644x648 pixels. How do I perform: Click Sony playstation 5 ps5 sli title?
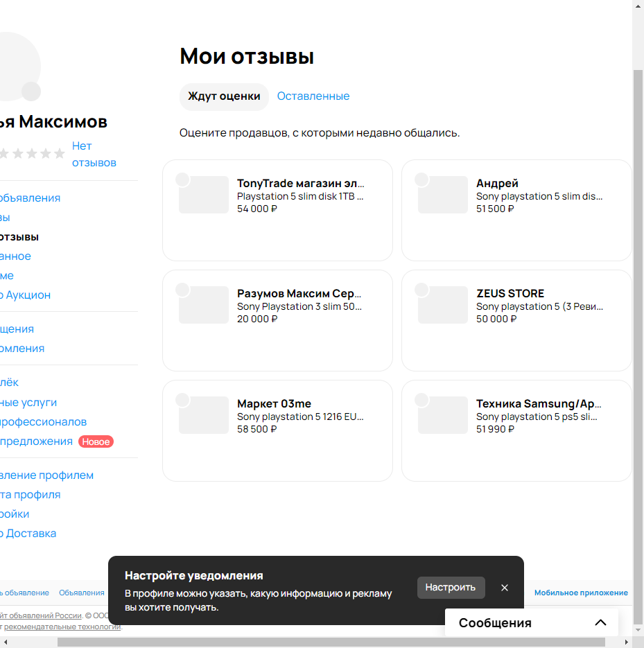click(537, 417)
